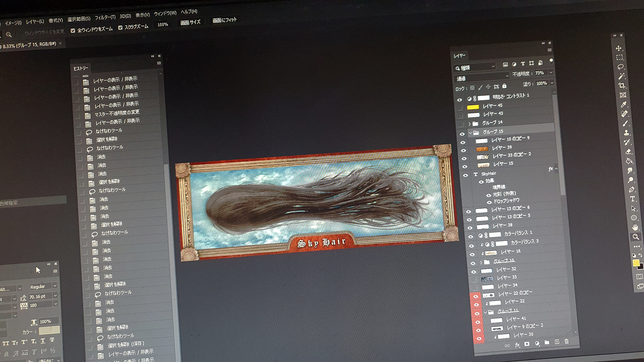The image size is (644, 362).
Task: Expand the グループ 10 group
Action: point(481,263)
